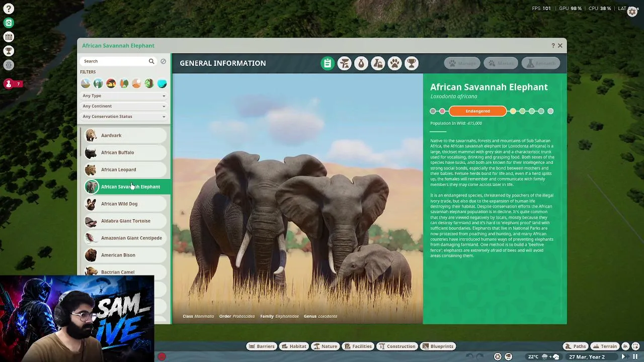Clear filters with the circle-slash icon

coord(163,61)
